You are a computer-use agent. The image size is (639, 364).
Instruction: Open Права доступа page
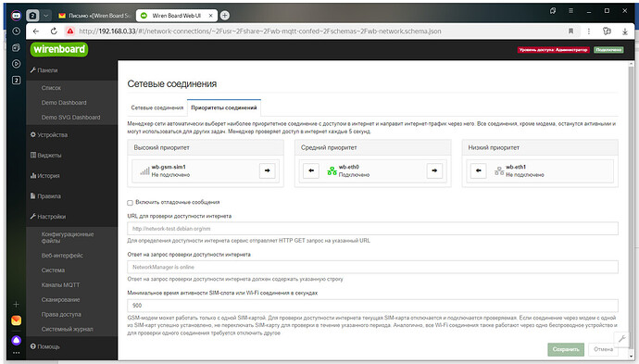point(61,314)
